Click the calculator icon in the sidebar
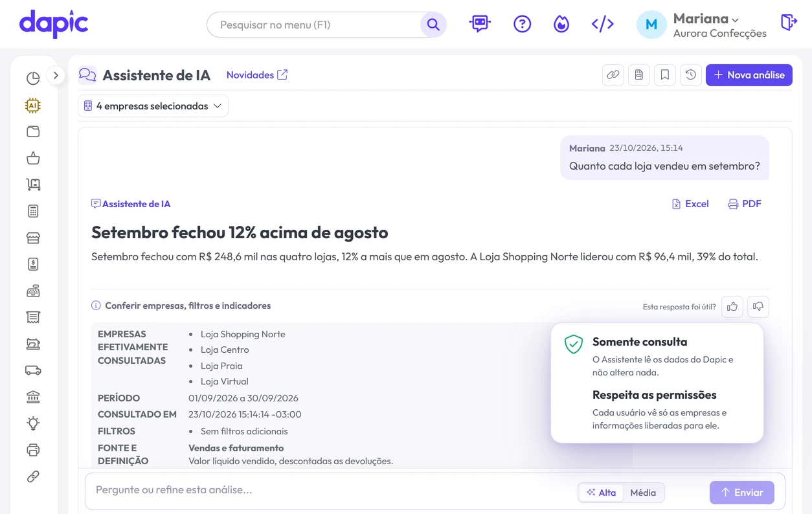Image resolution: width=812 pixels, height=514 pixels. coord(33,211)
